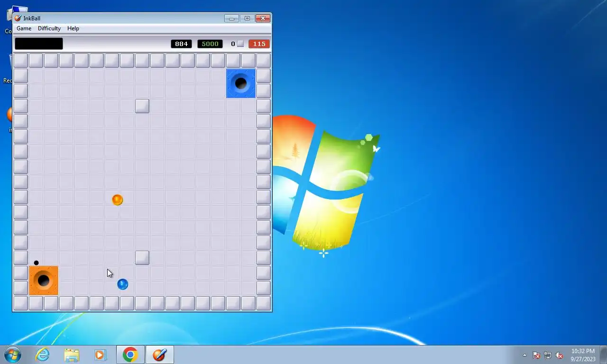Click the small black ink dot
The height and width of the screenshot is (364, 607).
pyautogui.click(x=36, y=263)
